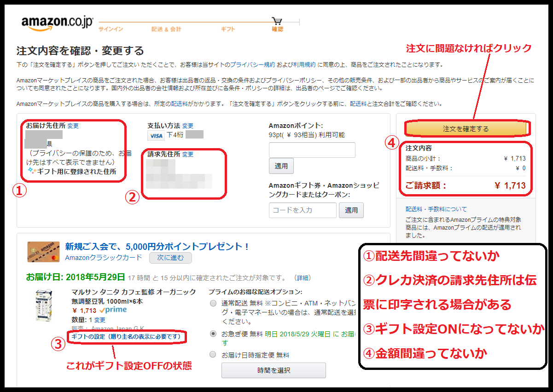The width and height of the screenshot is (553, 392).
Task: Click the コードを入力 coupon field
Action: point(303,210)
